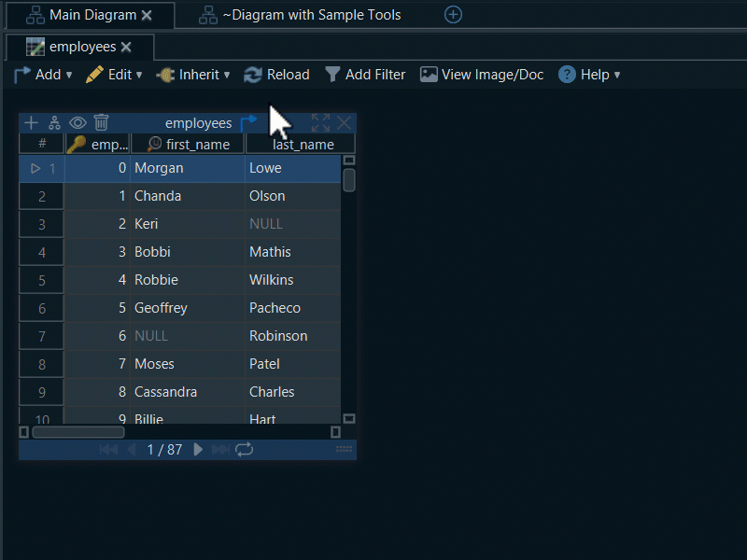Open the Add dropdown menu
The width and height of the screenshot is (747, 560).
click(43, 75)
